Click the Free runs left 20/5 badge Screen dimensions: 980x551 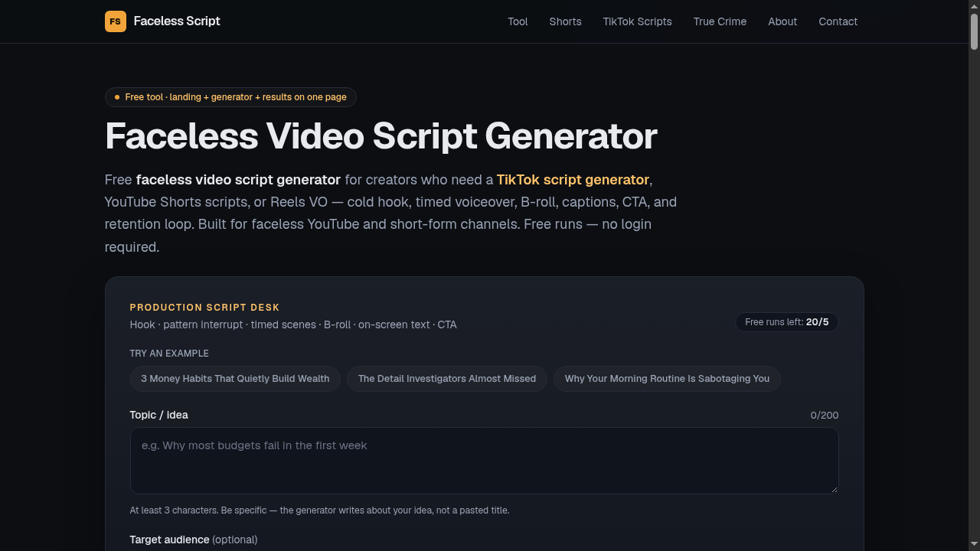pos(786,322)
